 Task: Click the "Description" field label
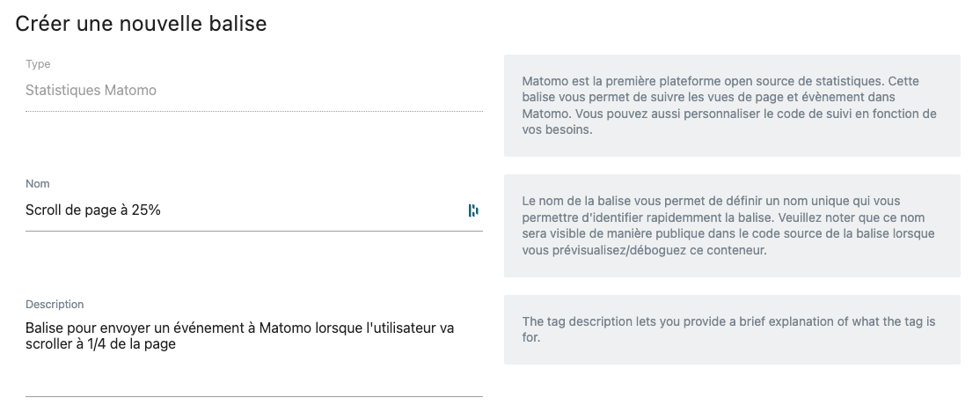point(55,305)
